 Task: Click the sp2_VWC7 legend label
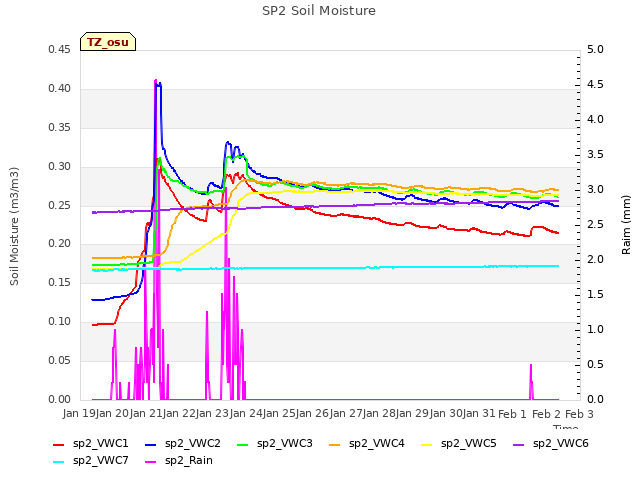coord(100,460)
